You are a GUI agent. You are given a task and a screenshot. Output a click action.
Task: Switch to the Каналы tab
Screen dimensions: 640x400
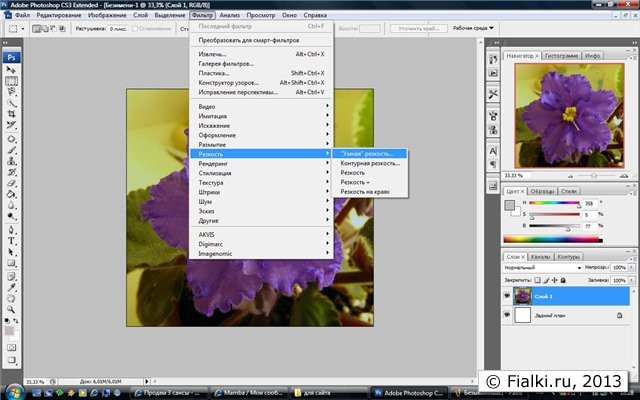coord(540,257)
